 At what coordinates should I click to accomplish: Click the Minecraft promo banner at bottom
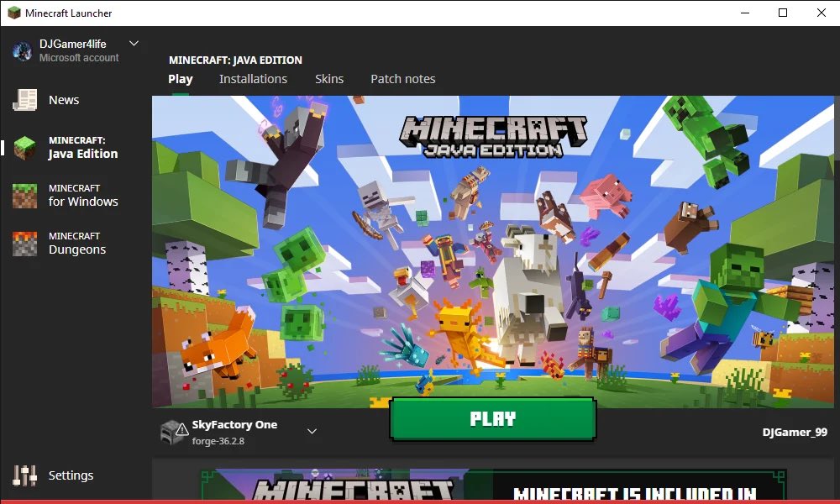[493, 484]
